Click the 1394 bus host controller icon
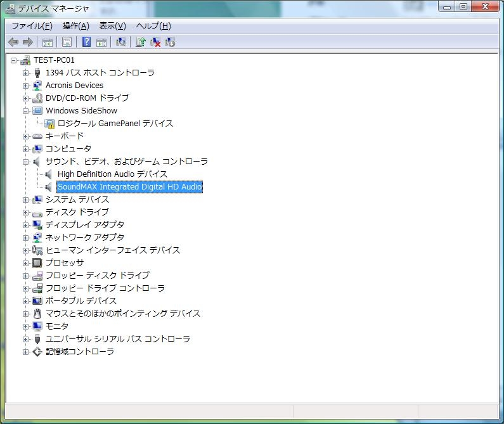504x424 pixels. point(37,73)
